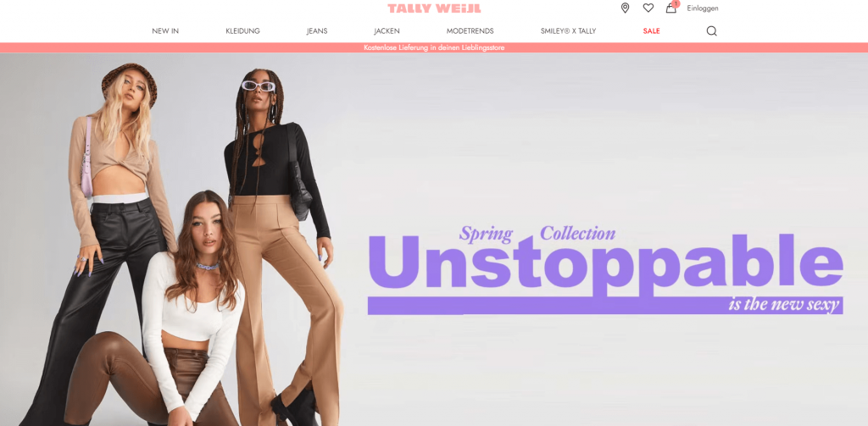Open the SMILEY® X TALLY collection
The width and height of the screenshot is (868, 426).
click(569, 31)
